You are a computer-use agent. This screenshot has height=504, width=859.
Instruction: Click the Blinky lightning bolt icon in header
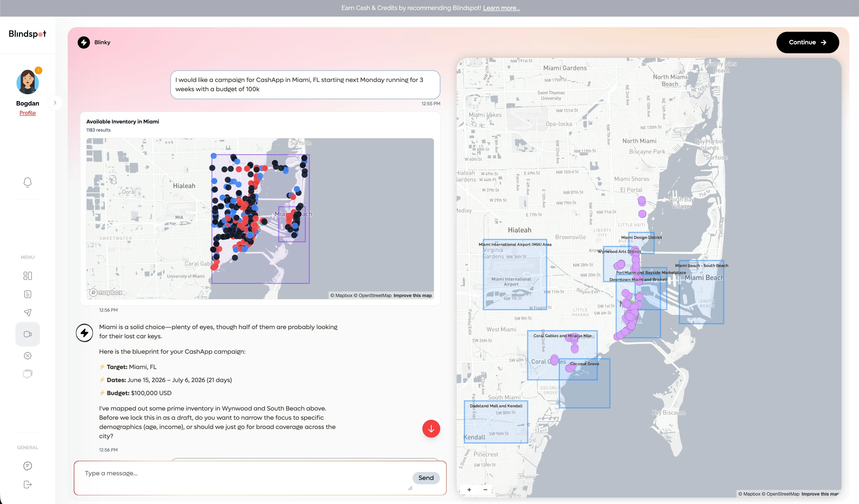point(84,42)
